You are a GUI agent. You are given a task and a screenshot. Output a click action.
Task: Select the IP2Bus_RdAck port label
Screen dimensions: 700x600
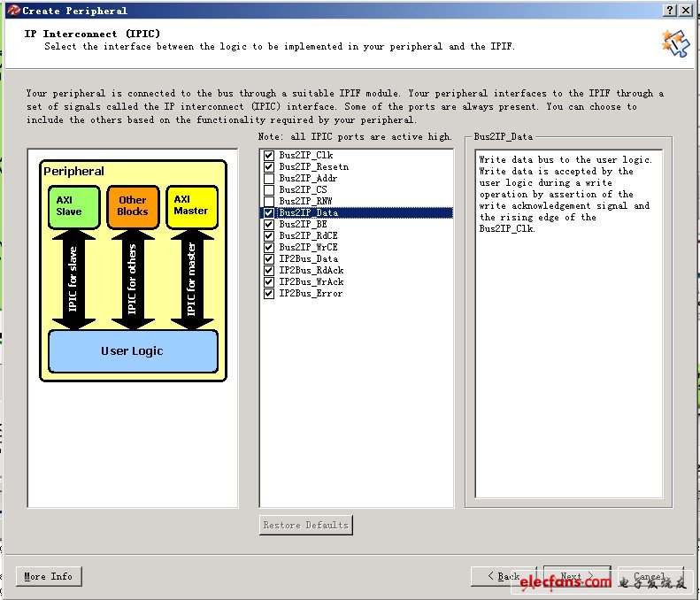[x=311, y=271]
